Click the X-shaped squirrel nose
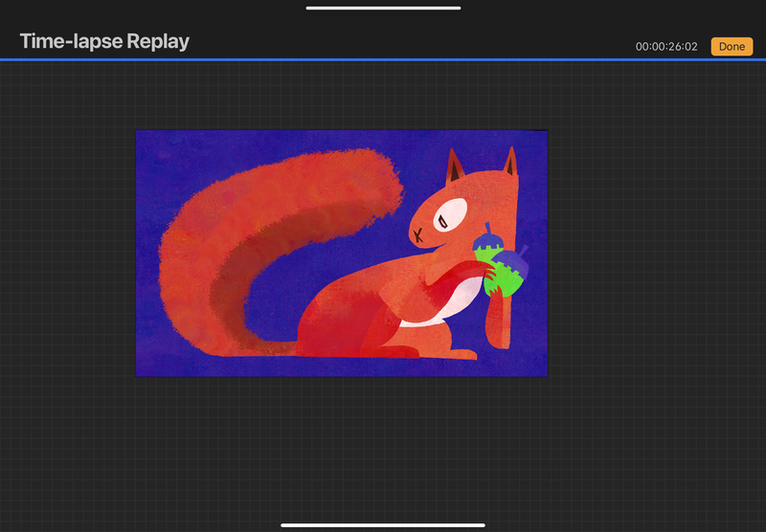766x532 pixels. (x=417, y=233)
